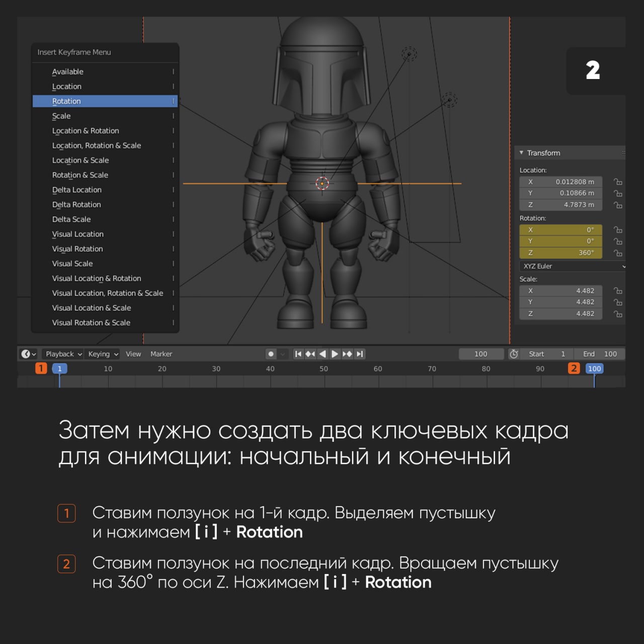
Task: Toggle lock for Location Z
Action: coord(618,205)
